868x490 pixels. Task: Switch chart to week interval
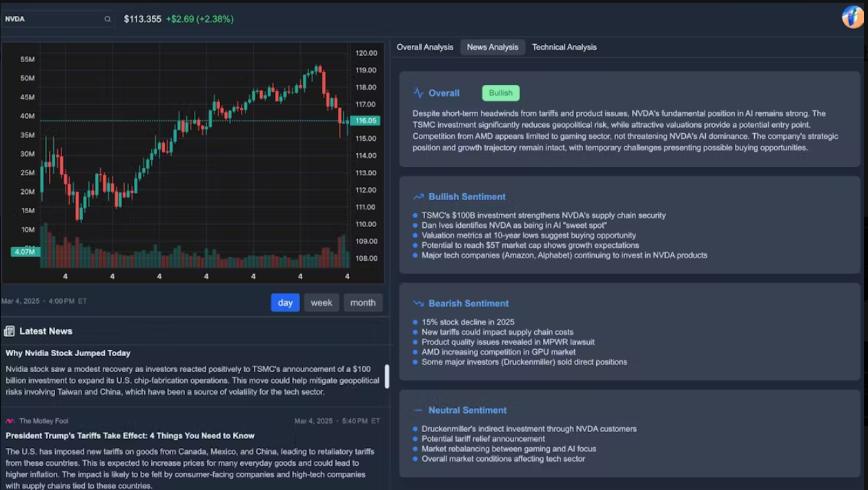[322, 302]
